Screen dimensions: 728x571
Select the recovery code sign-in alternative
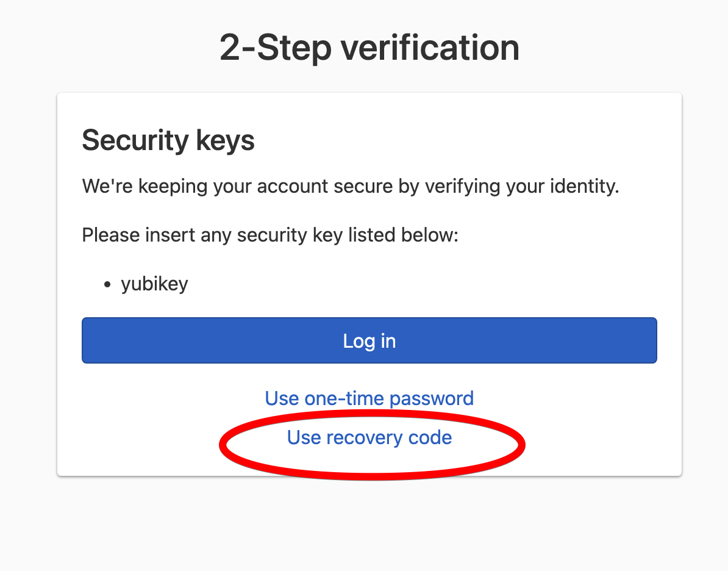tap(369, 437)
